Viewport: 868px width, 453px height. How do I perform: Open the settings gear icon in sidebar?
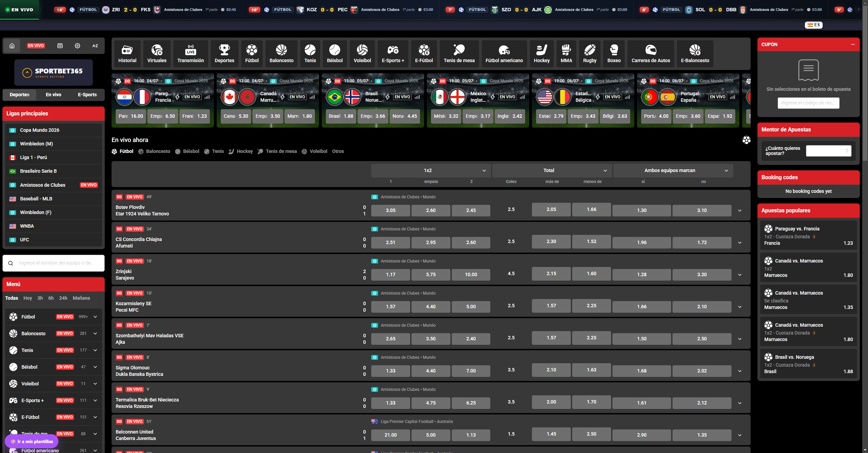click(x=77, y=46)
